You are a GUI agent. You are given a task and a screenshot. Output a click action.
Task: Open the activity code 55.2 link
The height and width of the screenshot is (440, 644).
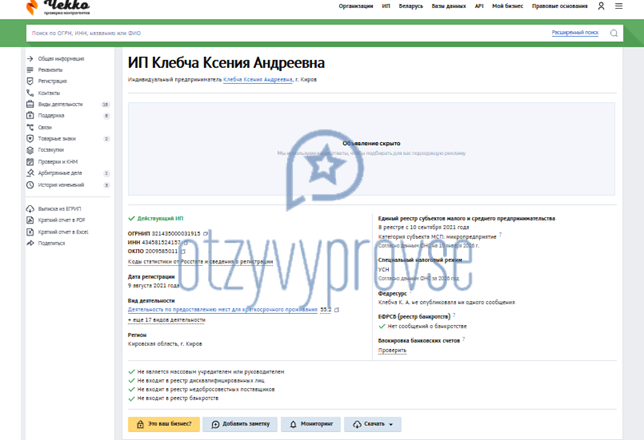(x=325, y=310)
